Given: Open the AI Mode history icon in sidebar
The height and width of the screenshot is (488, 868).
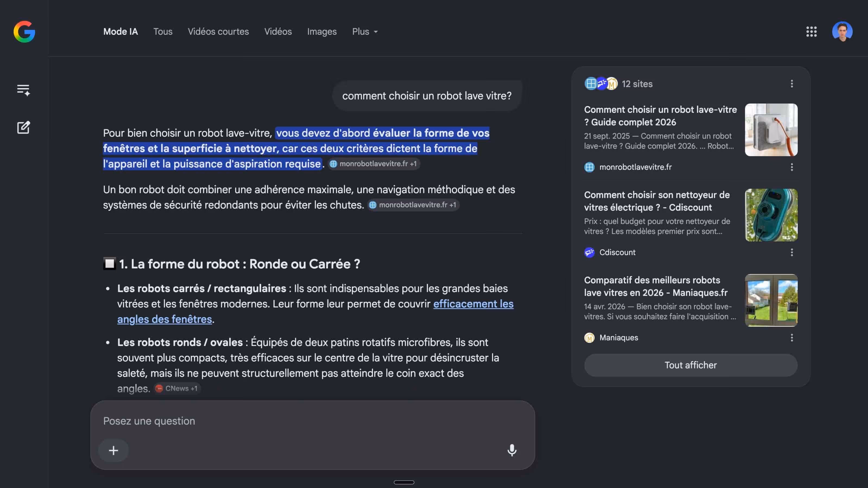Looking at the screenshot, I should (x=24, y=90).
